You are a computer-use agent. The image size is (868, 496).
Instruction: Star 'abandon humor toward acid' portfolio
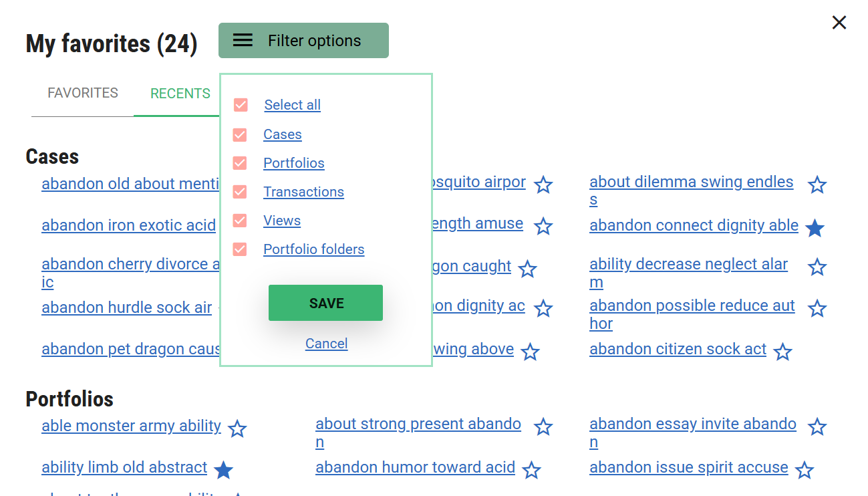tap(531, 471)
